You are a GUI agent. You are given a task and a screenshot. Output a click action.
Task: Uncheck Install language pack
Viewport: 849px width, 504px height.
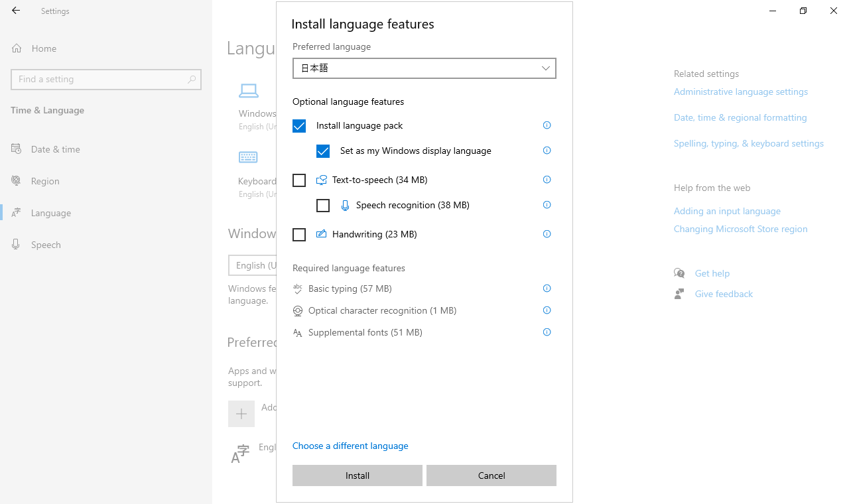(x=299, y=126)
